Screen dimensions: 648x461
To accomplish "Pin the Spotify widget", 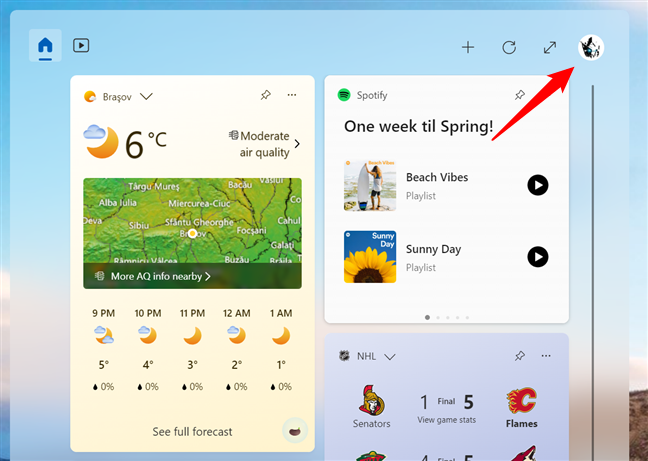I will point(519,95).
